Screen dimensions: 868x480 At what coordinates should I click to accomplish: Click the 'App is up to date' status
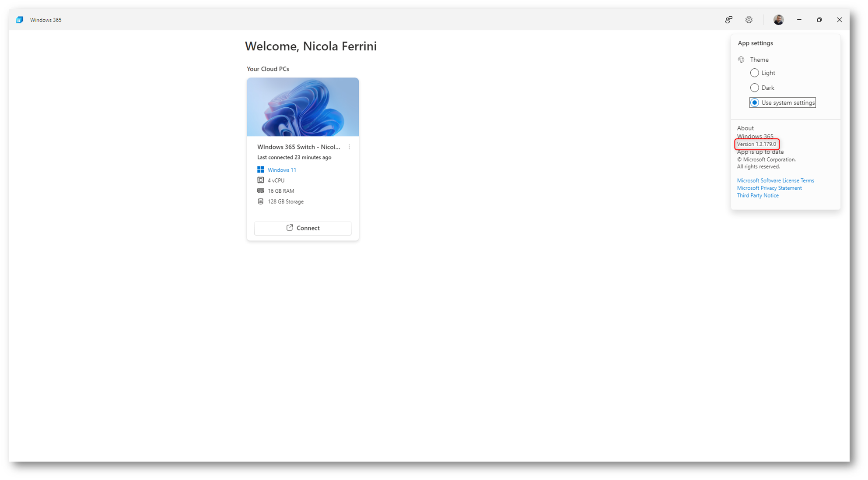(x=760, y=152)
